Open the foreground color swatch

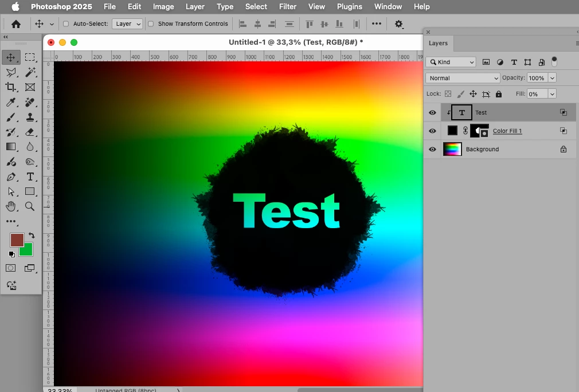[17, 240]
